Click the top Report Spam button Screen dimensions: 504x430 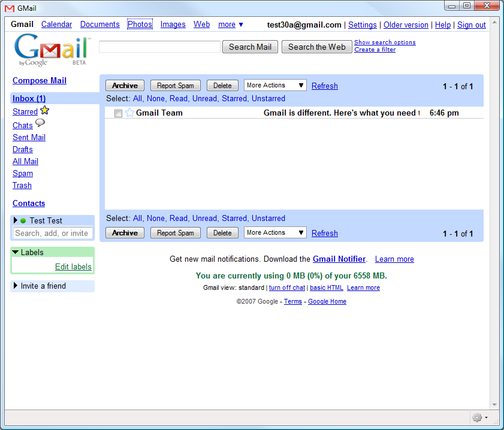click(176, 86)
